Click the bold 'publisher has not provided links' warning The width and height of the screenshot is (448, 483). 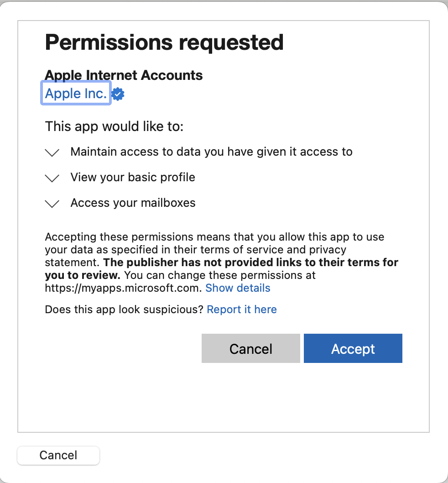coord(251,263)
